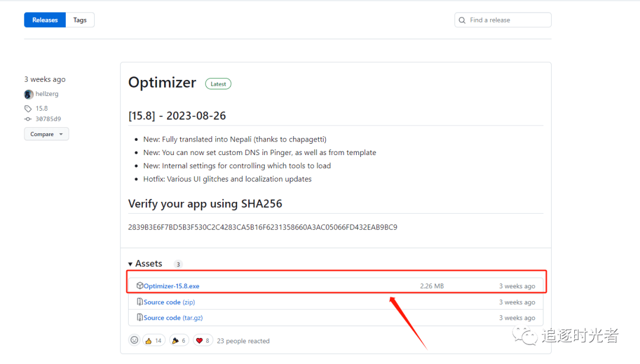Download Source code (tar.gz)
The image size is (640, 364).
pos(173,318)
